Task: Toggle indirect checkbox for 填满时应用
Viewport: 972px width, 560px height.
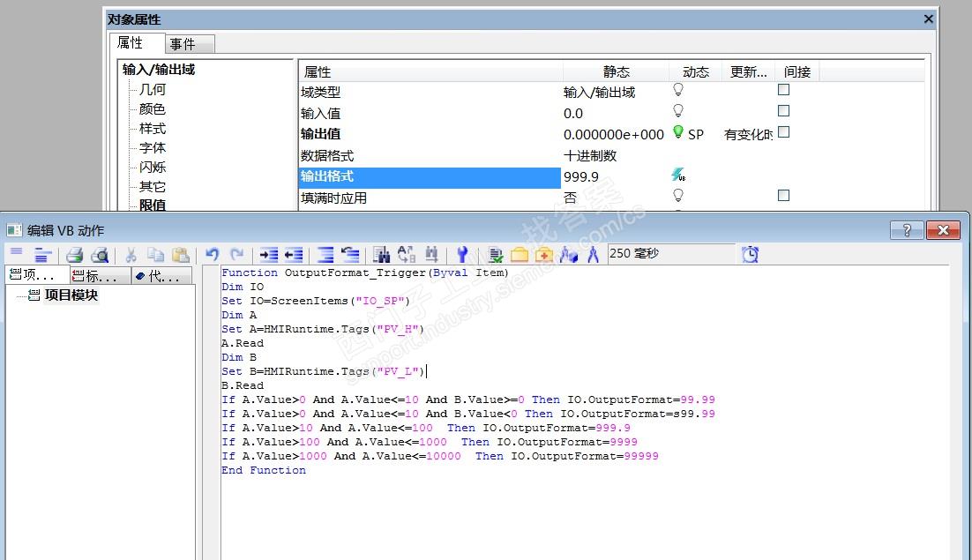Action: [x=783, y=196]
